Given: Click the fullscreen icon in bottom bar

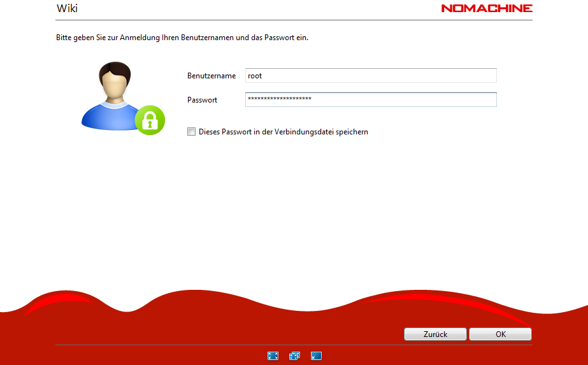Looking at the screenshot, I should click(x=273, y=356).
